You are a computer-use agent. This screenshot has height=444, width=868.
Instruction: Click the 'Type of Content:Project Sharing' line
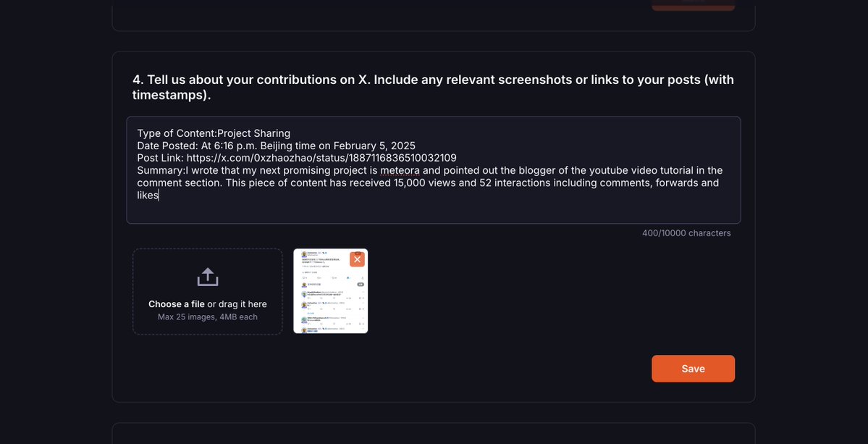click(214, 133)
